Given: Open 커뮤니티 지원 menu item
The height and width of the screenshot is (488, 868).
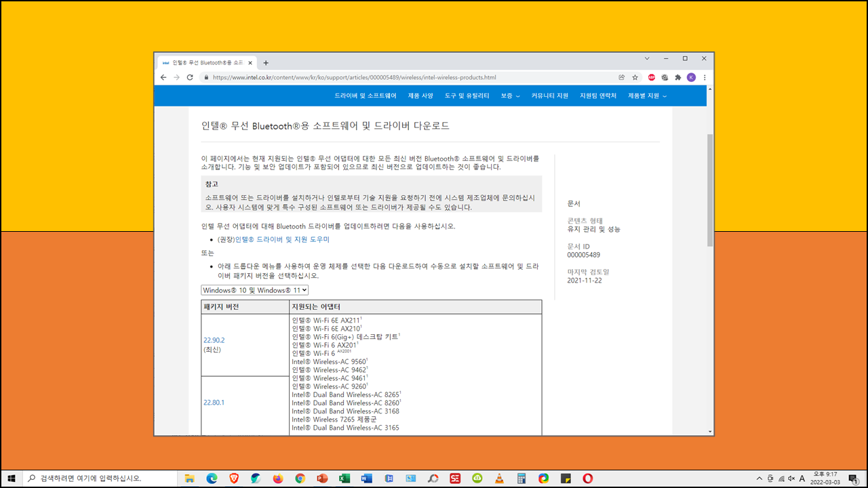Looking at the screenshot, I should tap(550, 96).
